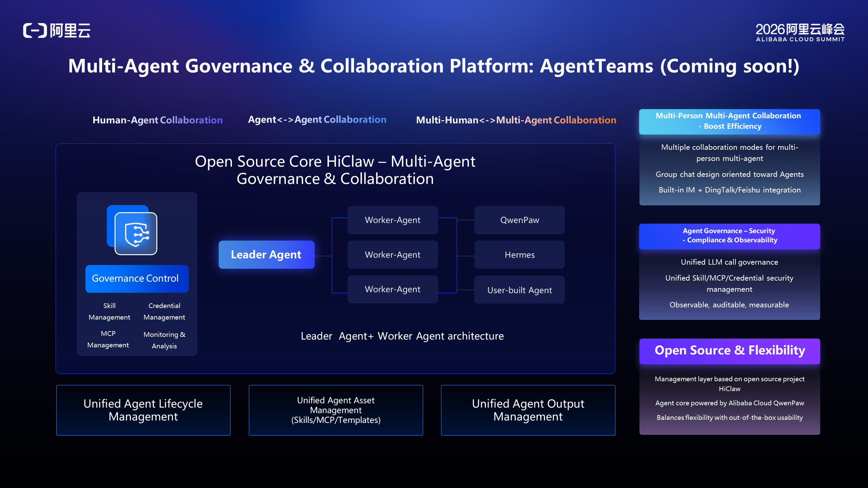The width and height of the screenshot is (868, 488).
Task: Click the Multi-Person Multi-Agent Collaboration header
Action: [730, 122]
